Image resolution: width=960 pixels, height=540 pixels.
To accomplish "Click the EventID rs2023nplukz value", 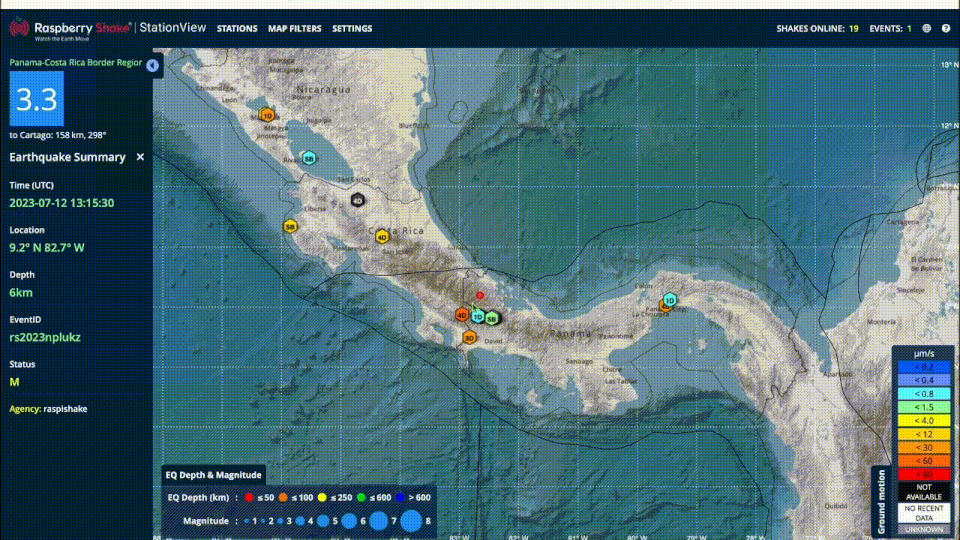I will click(x=45, y=337).
